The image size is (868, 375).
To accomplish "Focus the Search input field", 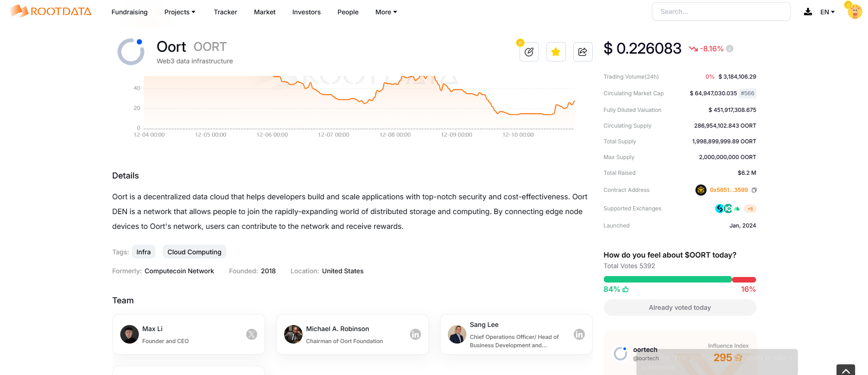I will coord(721,12).
